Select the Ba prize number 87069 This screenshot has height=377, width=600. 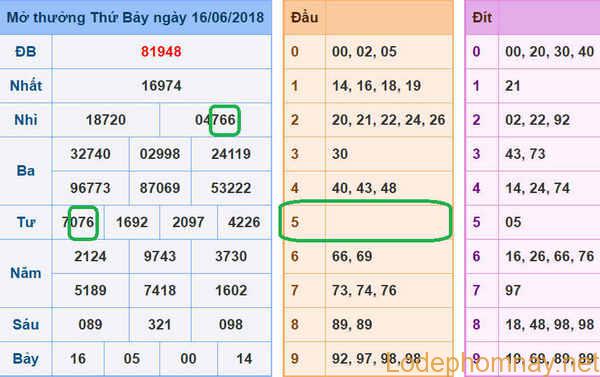[160, 188]
